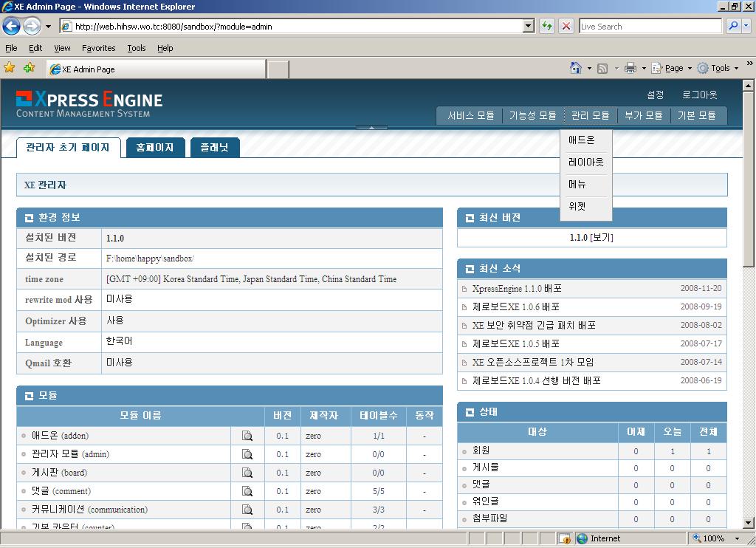The width and height of the screenshot is (756, 548).
Task: Select the 관리자 초기 페이지 tab
Action: click(x=67, y=148)
